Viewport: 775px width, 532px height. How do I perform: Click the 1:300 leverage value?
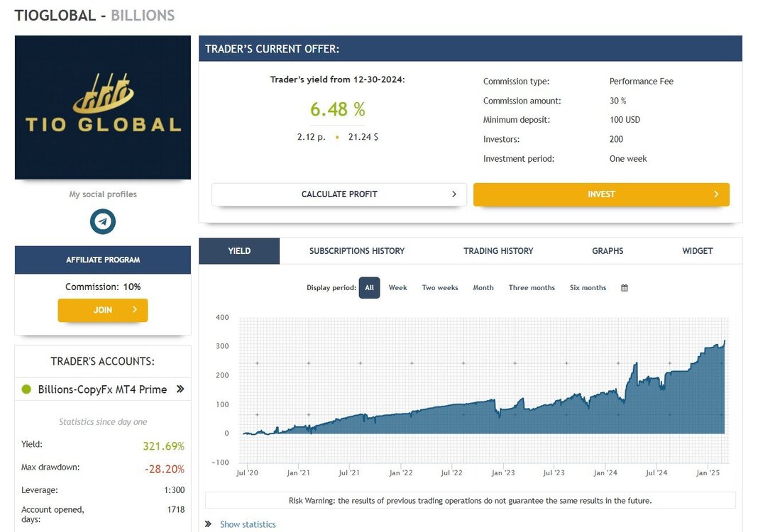(175, 490)
